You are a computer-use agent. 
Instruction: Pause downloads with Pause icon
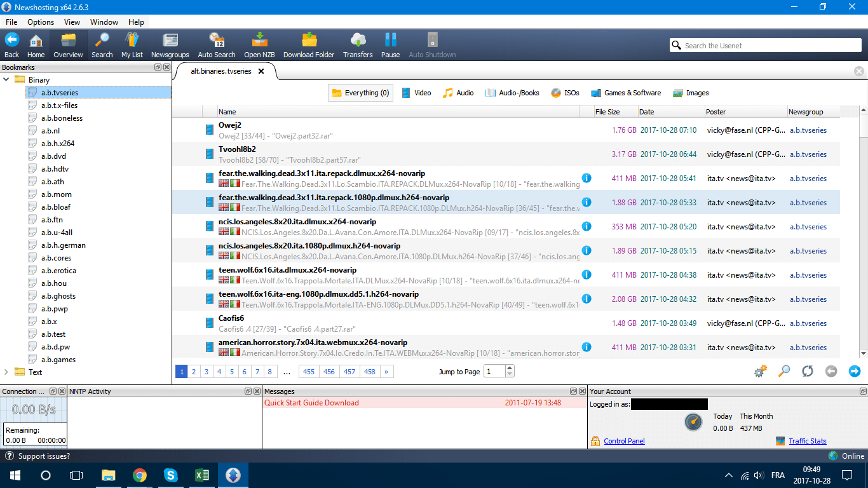[390, 41]
